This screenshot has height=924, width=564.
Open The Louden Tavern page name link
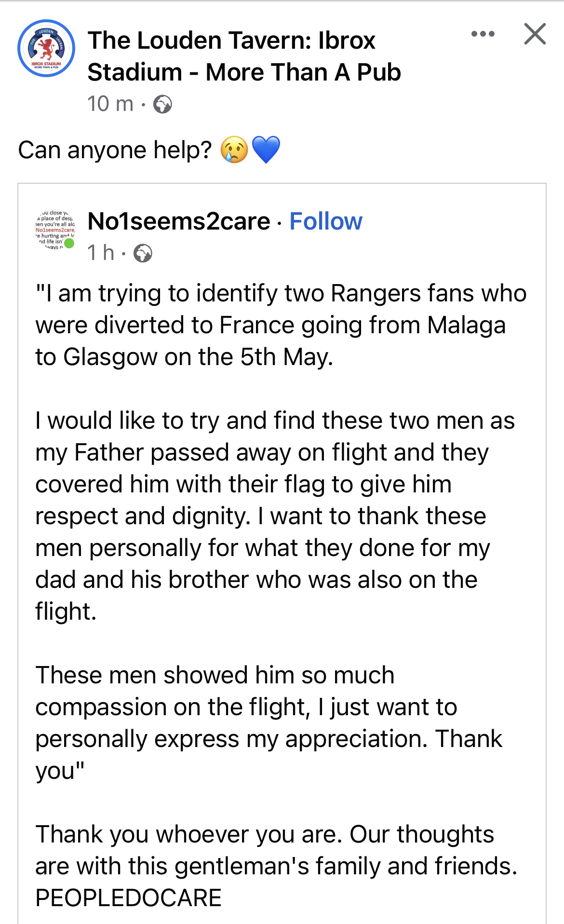[x=244, y=56]
